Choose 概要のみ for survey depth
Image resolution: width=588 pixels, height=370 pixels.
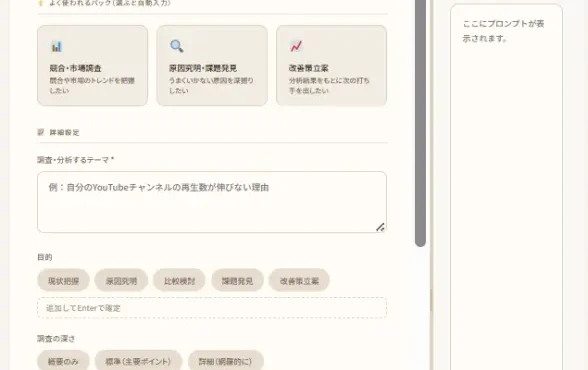pyautogui.click(x=63, y=361)
